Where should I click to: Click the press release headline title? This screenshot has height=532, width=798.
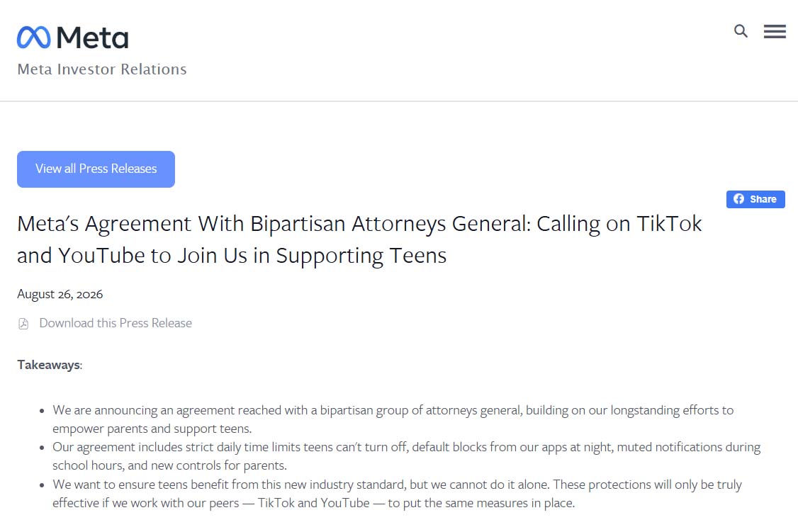(359, 239)
